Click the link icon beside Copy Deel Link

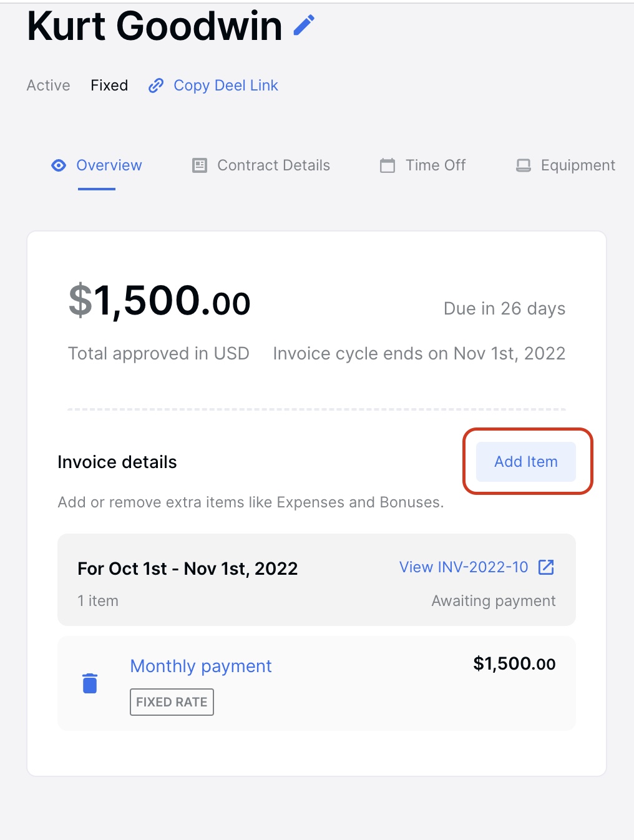[155, 85]
